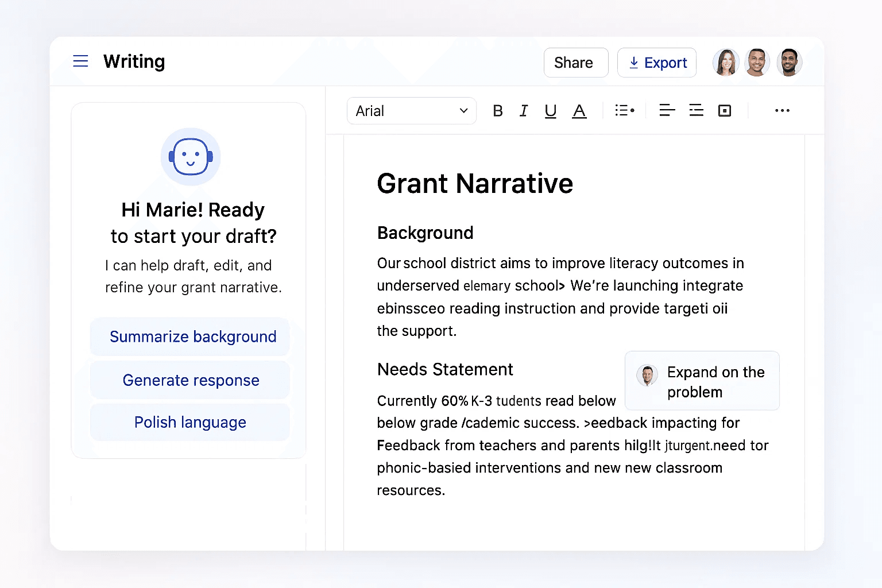Open the hamburger navigation menu
The width and height of the screenshot is (882, 588).
[x=80, y=61]
